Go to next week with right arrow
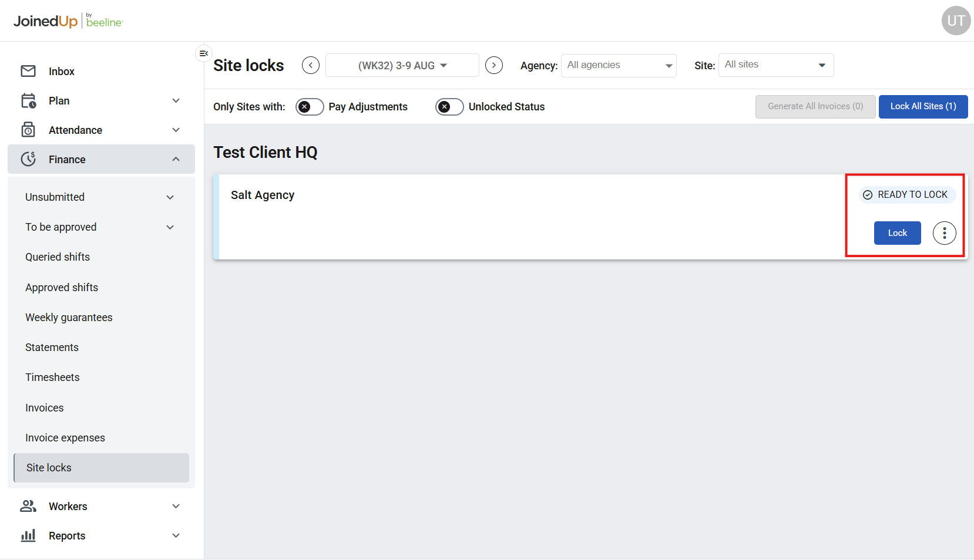The height and width of the screenshot is (560, 974). click(x=494, y=65)
